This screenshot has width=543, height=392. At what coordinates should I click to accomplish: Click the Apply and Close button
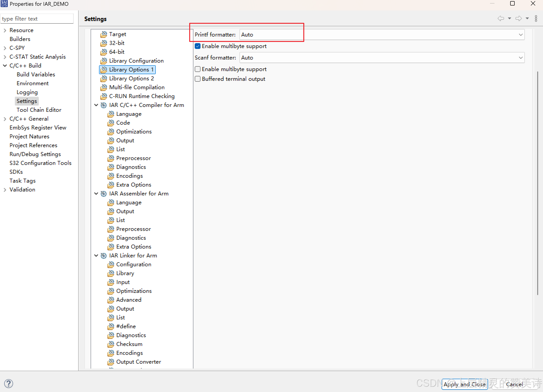pyautogui.click(x=465, y=384)
